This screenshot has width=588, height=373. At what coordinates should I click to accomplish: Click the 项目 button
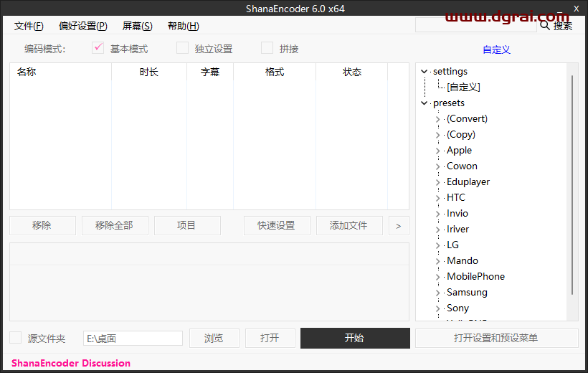(x=187, y=225)
